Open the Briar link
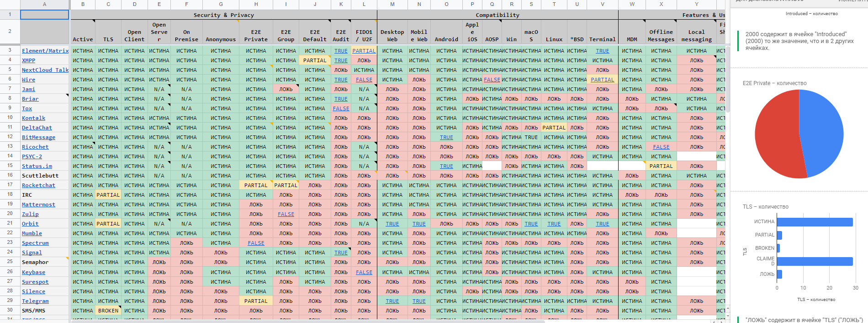 (30, 99)
